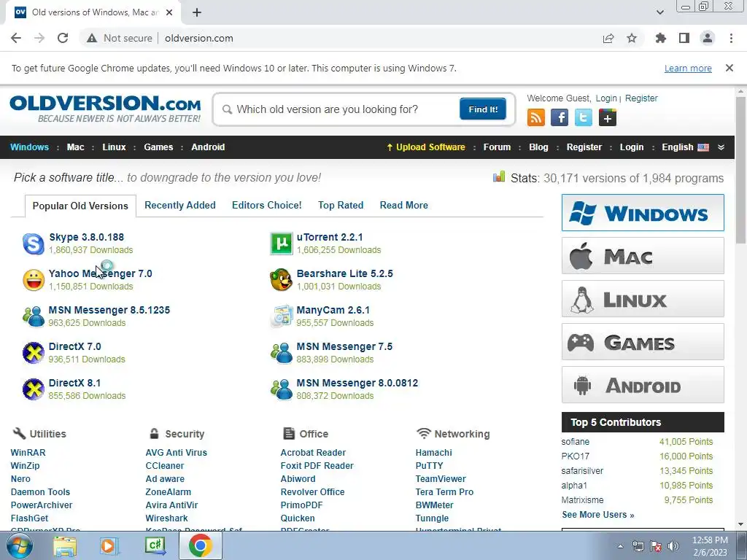
Task: Click the stats bar chart icon
Action: [499, 177]
